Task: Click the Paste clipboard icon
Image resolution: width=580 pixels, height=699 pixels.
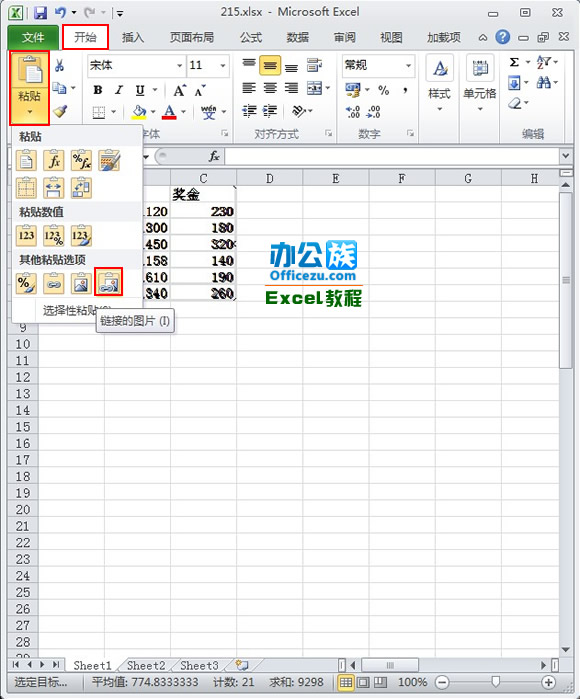Action: pos(29,70)
